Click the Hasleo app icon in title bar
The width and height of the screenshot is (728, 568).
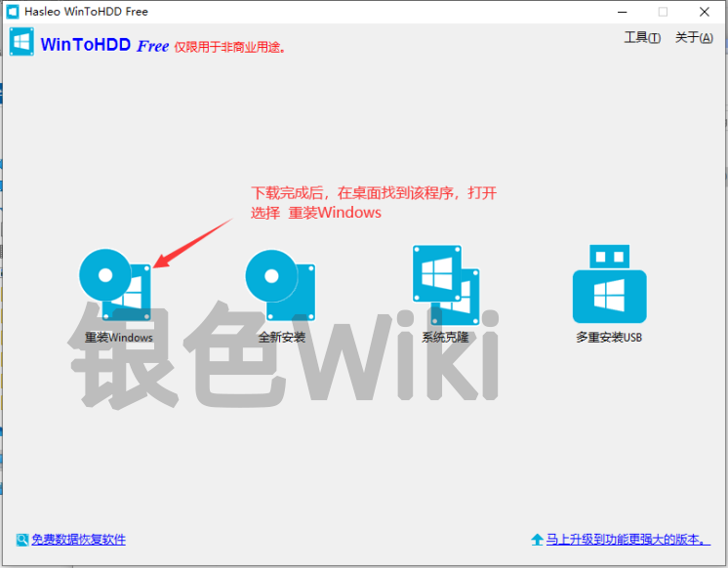(14, 12)
